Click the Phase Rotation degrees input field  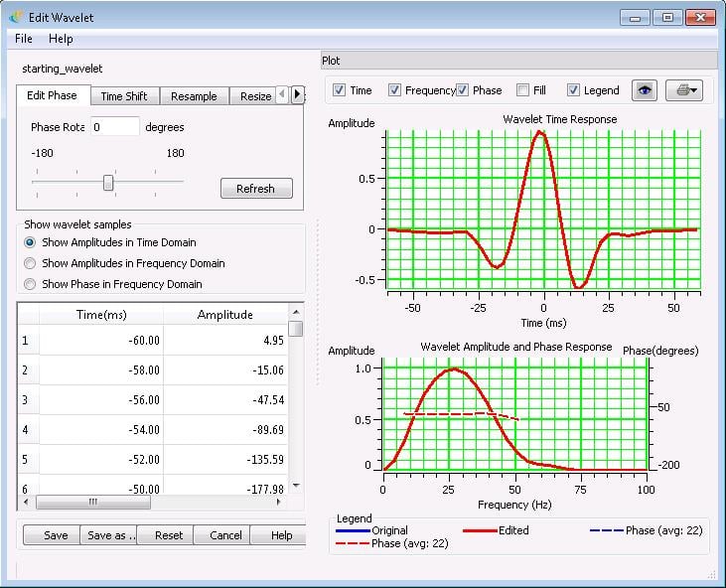(x=115, y=127)
